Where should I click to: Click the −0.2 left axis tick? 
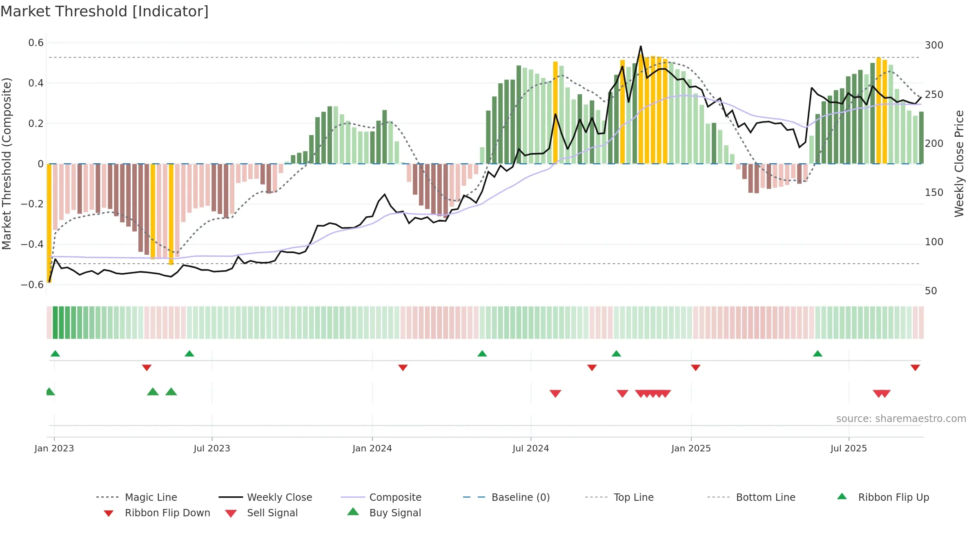[32, 204]
